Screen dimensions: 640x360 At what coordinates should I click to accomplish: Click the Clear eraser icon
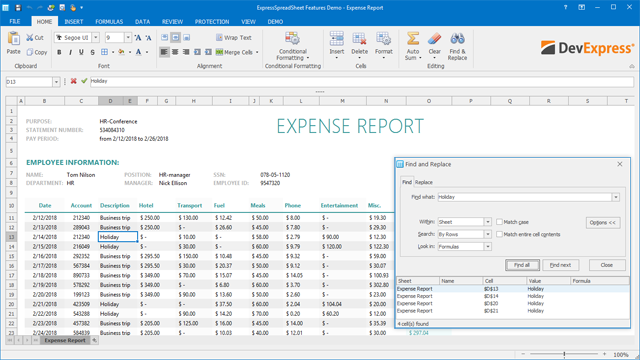coord(434,39)
